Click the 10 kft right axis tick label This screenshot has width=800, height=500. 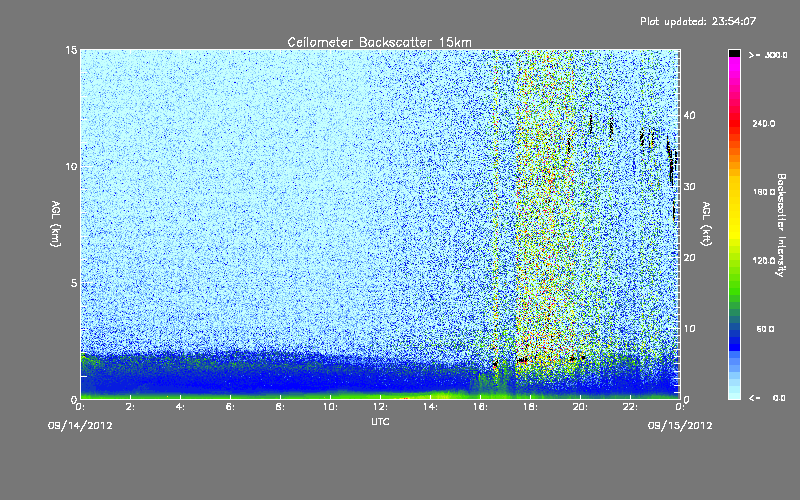pos(689,329)
